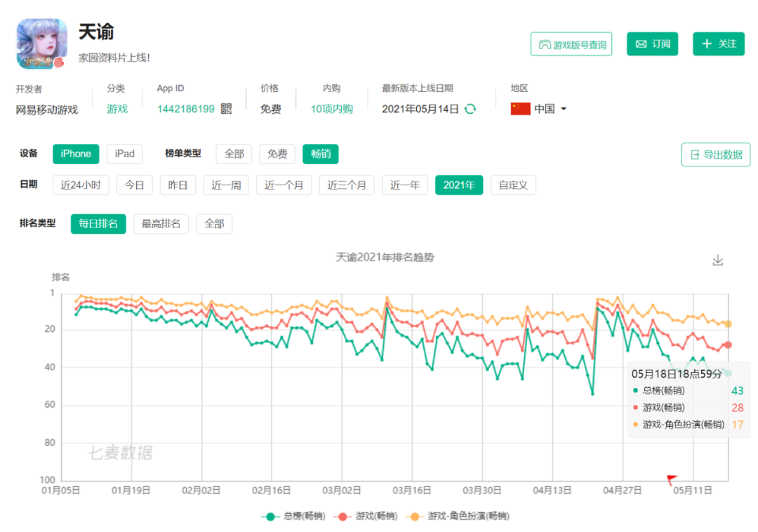Image resolution: width=758 pixels, height=532 pixels.
Task: Click the 天谕 app icon thumbnail
Action: 41,44
